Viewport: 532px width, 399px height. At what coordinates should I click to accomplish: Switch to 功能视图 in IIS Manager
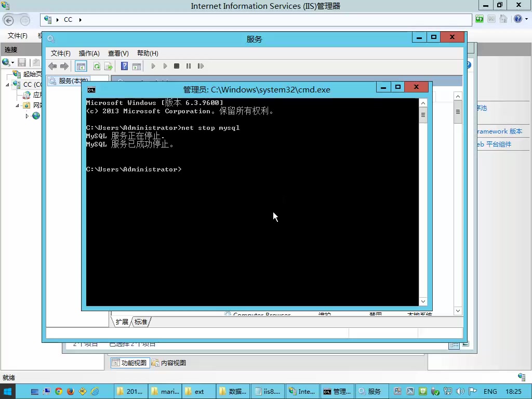(x=130, y=363)
